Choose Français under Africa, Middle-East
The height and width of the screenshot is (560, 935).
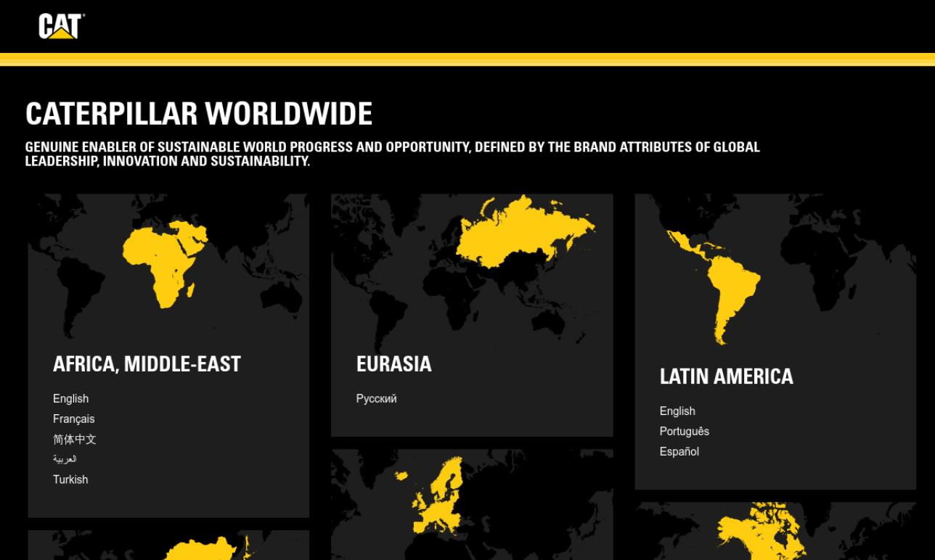pyautogui.click(x=73, y=419)
